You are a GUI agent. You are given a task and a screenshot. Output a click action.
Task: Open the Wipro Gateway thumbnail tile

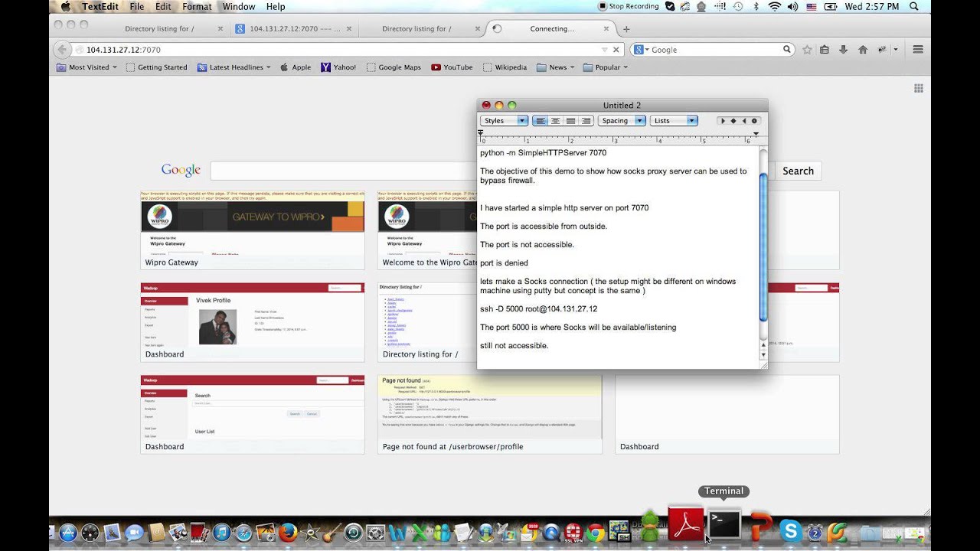coord(253,230)
